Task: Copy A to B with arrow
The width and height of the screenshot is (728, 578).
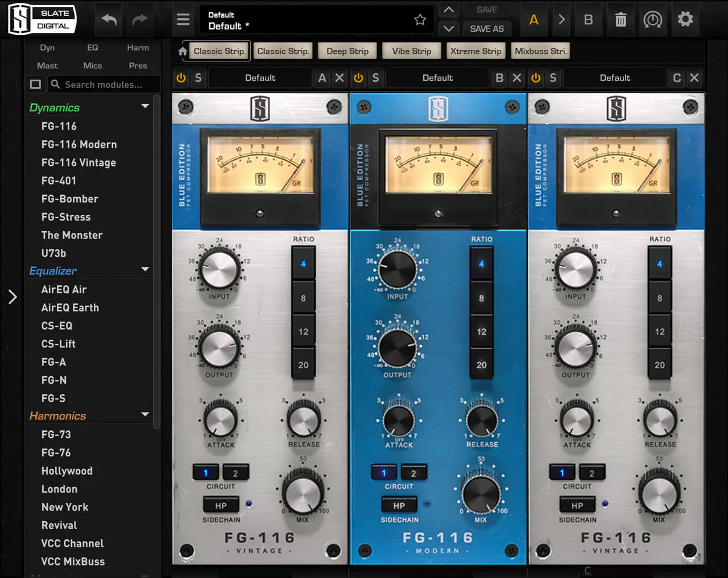Action: (x=561, y=20)
